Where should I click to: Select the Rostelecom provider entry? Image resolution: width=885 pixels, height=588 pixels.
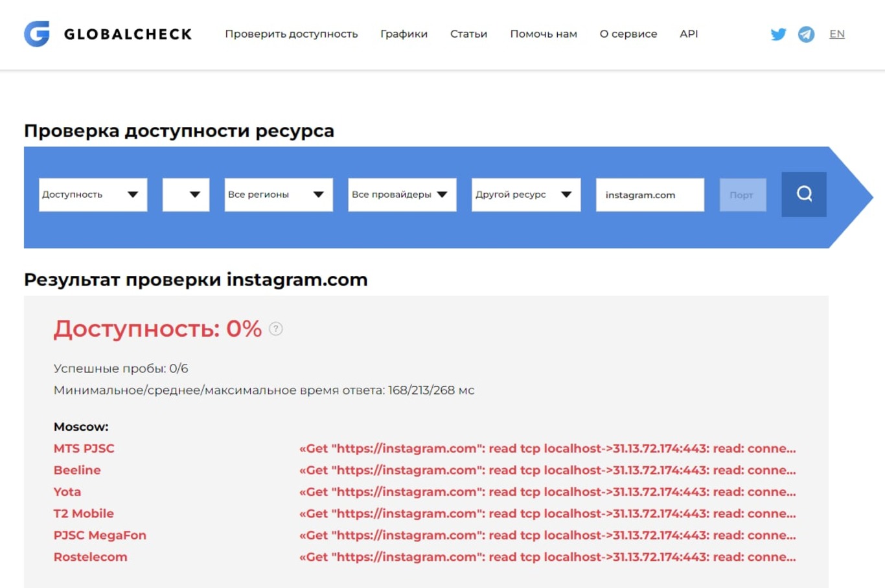tap(90, 556)
